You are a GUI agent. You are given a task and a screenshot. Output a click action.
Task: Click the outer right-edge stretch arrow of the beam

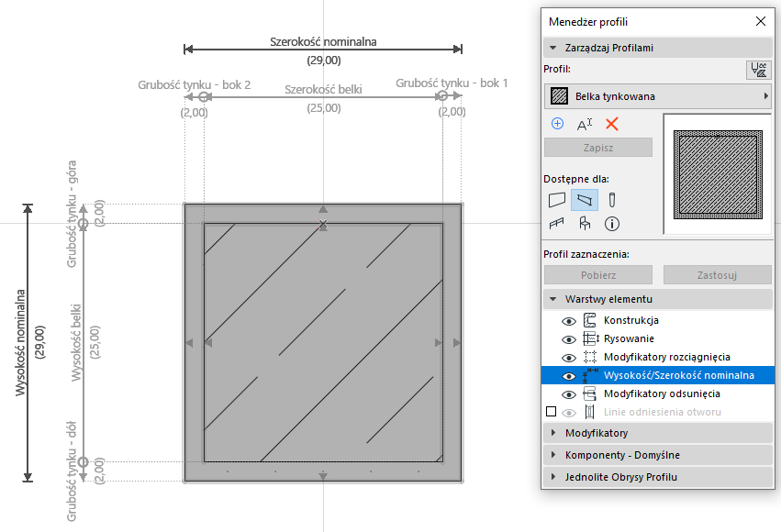click(x=457, y=343)
